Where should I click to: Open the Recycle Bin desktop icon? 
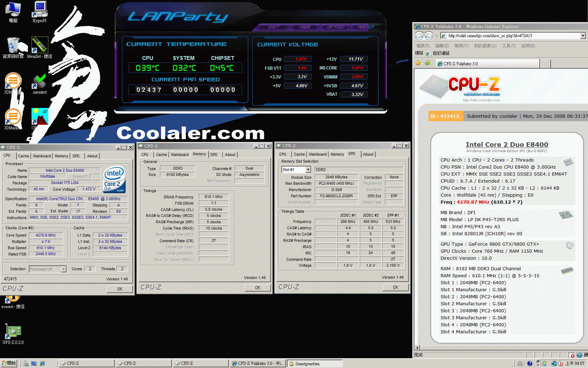[13, 48]
